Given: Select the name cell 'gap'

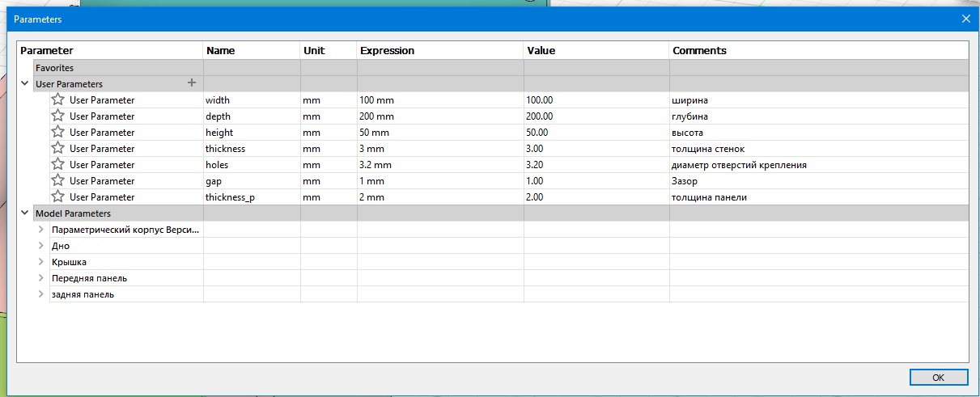Looking at the screenshot, I should [252, 181].
